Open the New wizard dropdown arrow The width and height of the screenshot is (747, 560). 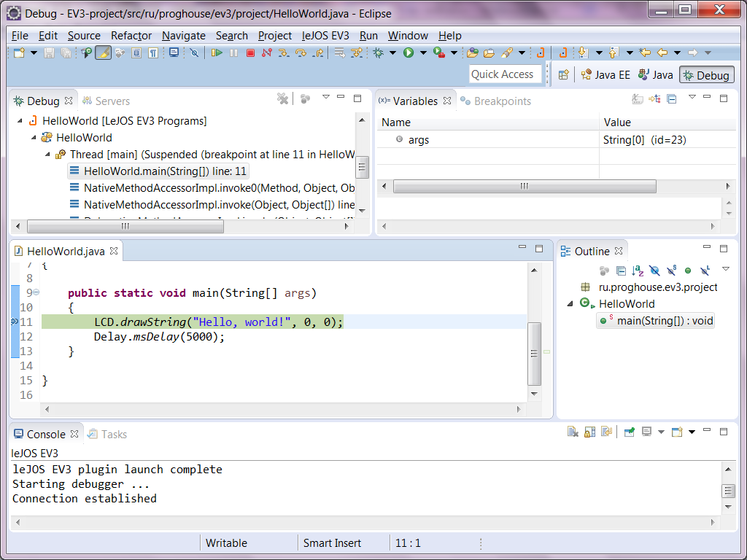pos(34,52)
